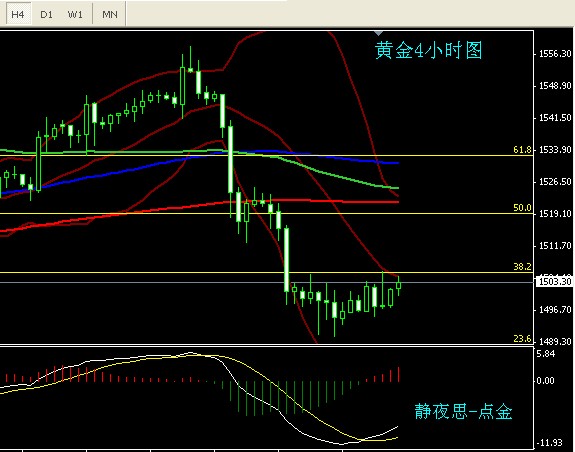Switch to the MN monthly timeframe

[x=110, y=15]
